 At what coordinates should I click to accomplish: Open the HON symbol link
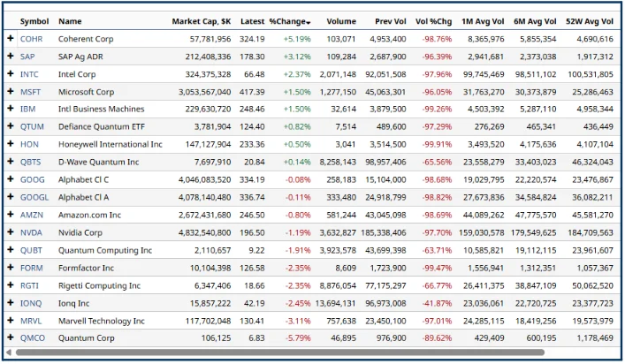coord(29,144)
